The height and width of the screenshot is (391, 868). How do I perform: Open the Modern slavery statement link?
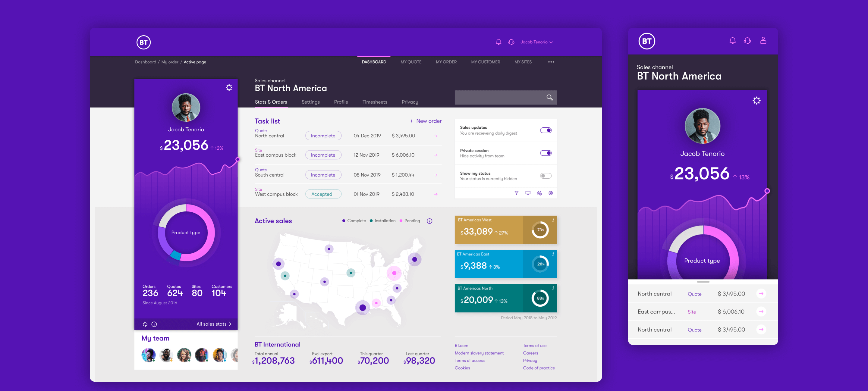pos(479,353)
